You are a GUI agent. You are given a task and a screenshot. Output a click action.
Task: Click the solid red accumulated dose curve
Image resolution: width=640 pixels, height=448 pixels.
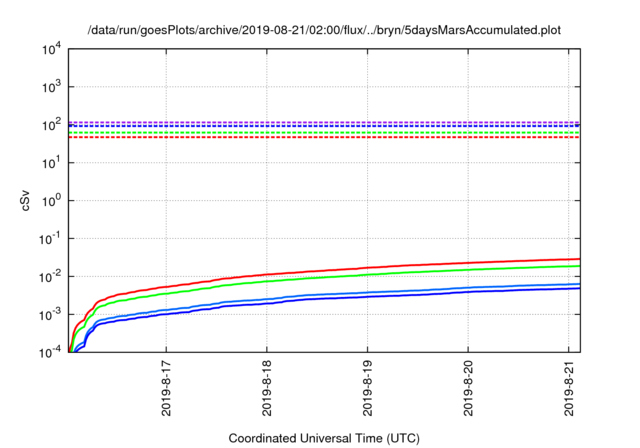[x=367, y=268]
